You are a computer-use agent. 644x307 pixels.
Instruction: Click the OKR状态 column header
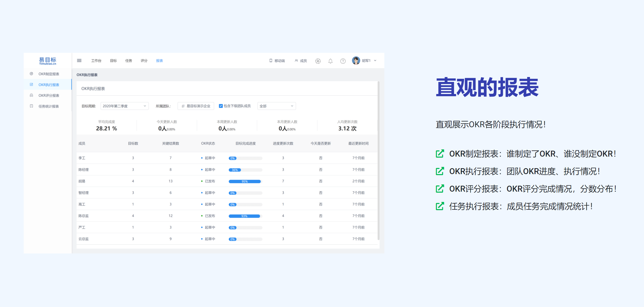[208, 143]
